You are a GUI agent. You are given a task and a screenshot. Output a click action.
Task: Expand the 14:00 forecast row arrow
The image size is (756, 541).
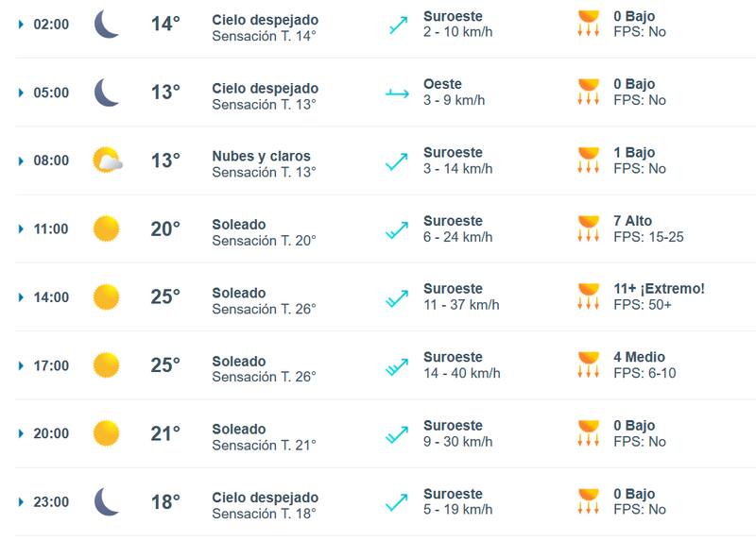pyautogui.click(x=21, y=297)
